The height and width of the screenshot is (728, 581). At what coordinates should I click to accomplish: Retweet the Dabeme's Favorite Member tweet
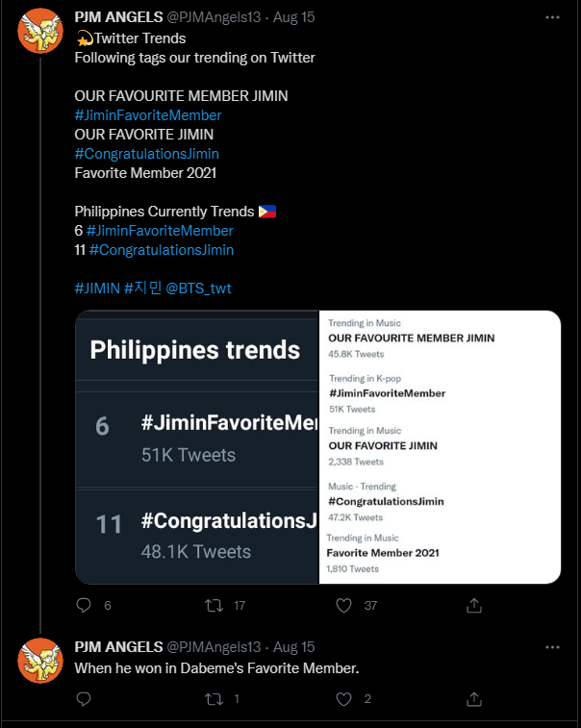coord(215,699)
